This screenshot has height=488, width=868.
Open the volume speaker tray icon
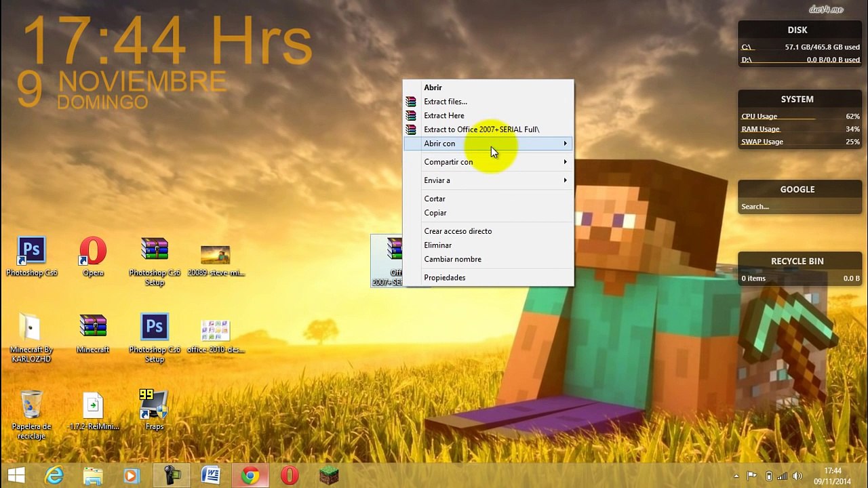coord(797,476)
